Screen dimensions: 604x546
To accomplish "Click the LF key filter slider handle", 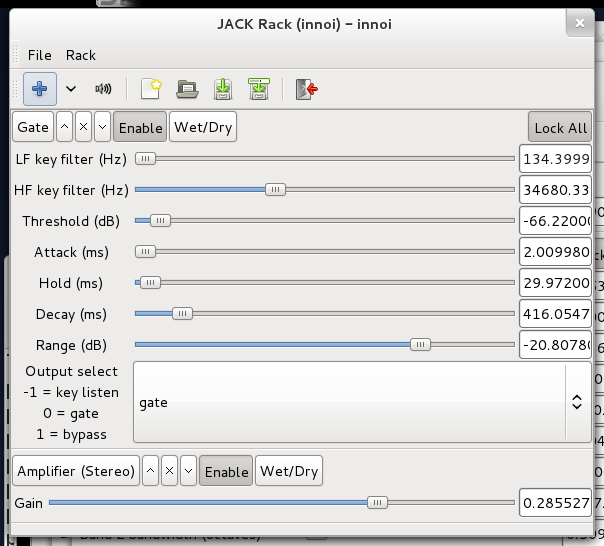I will click(x=145, y=158).
